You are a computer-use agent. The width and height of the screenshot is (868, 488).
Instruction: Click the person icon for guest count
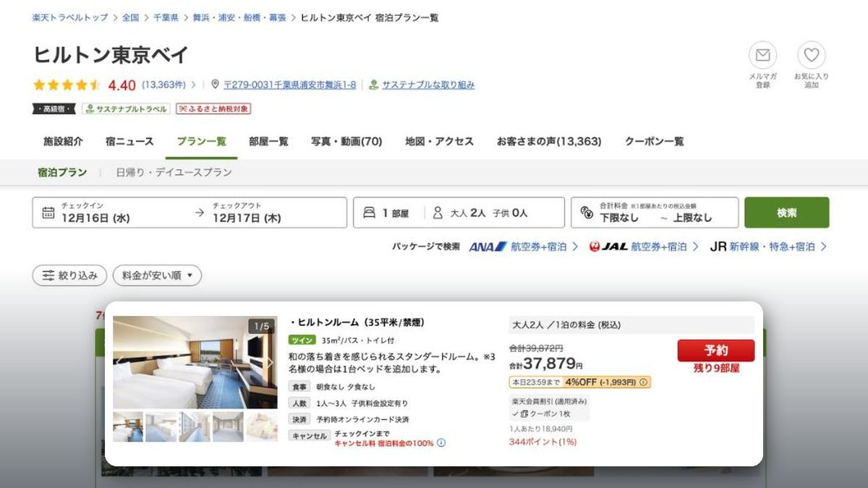438,213
